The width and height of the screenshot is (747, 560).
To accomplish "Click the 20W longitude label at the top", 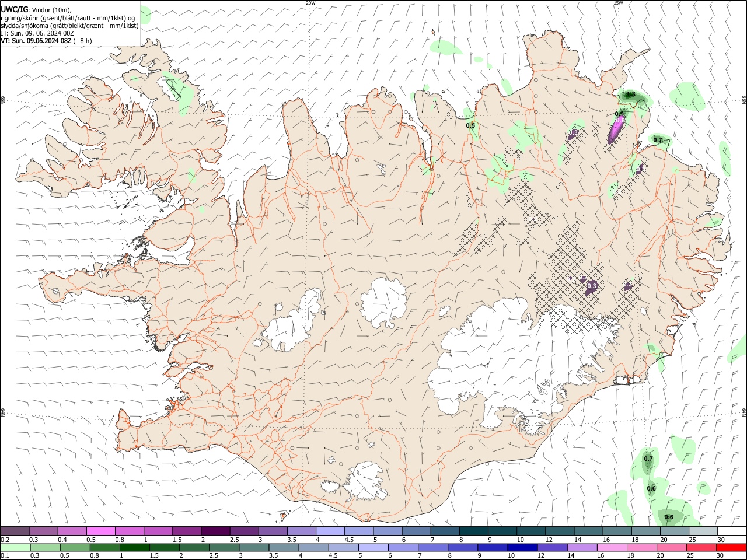I will [310, 3].
